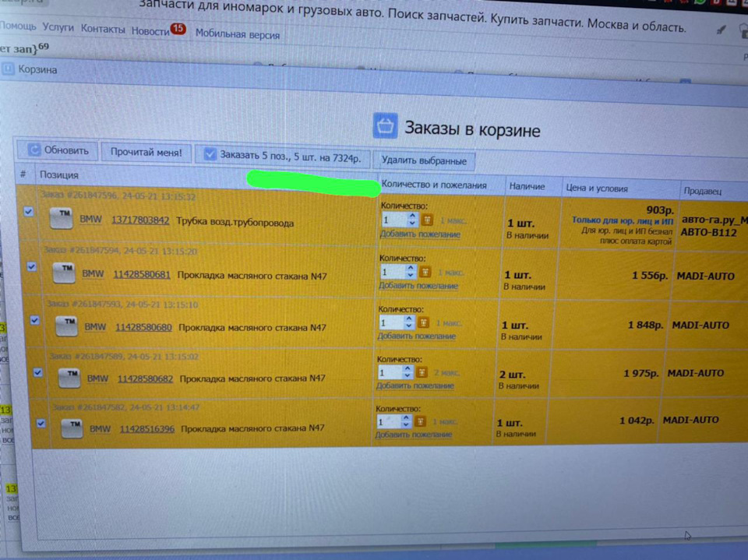Click the BMW link for part 11428580681

click(x=93, y=274)
